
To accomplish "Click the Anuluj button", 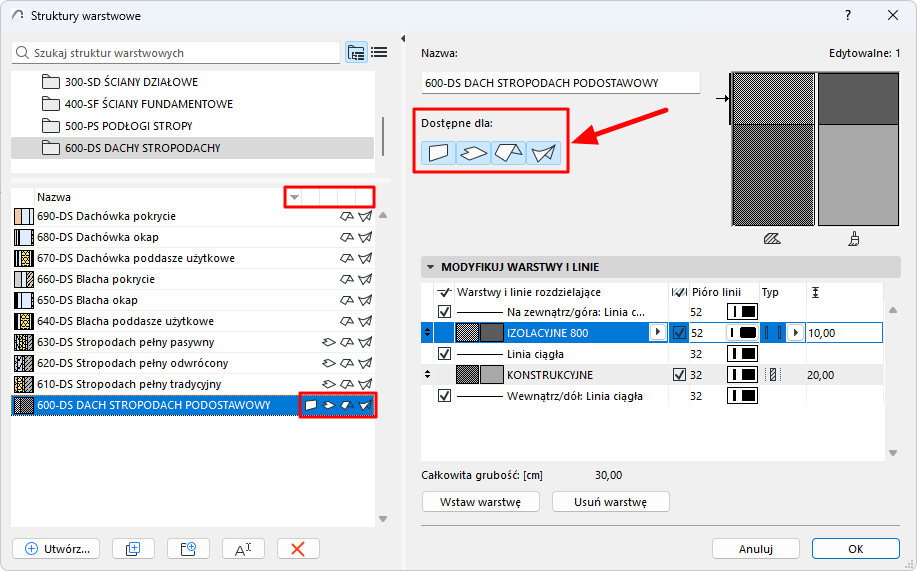I will tap(756, 549).
